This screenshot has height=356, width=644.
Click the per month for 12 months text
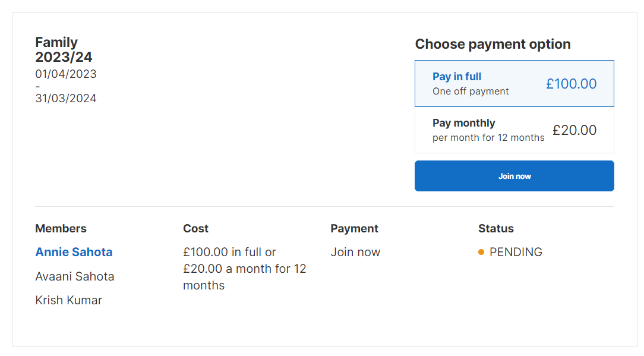point(488,138)
